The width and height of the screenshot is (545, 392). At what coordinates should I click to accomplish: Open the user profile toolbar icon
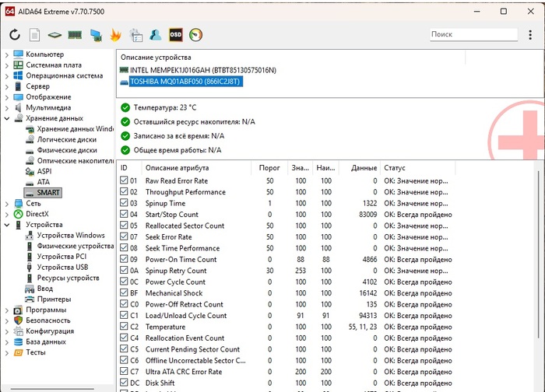point(156,34)
